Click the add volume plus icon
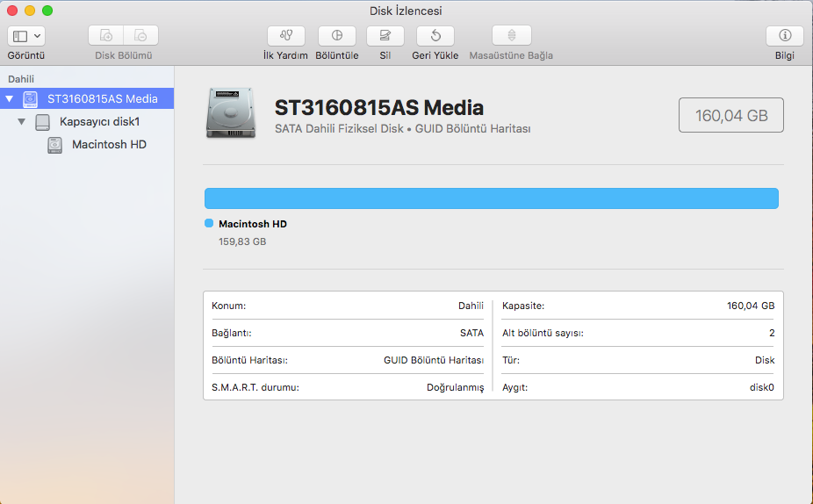The height and width of the screenshot is (504, 813). point(106,36)
